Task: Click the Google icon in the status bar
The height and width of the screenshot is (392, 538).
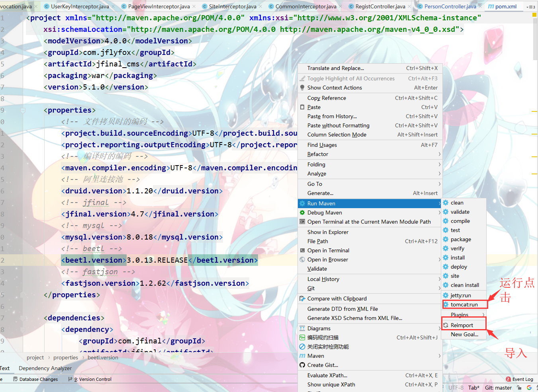Action: point(529,388)
